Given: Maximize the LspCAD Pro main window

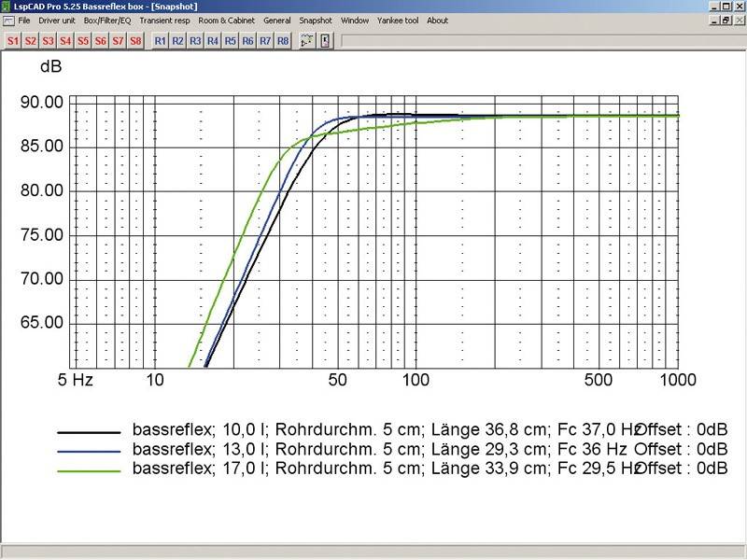Looking at the screenshot, I should pos(726,7).
